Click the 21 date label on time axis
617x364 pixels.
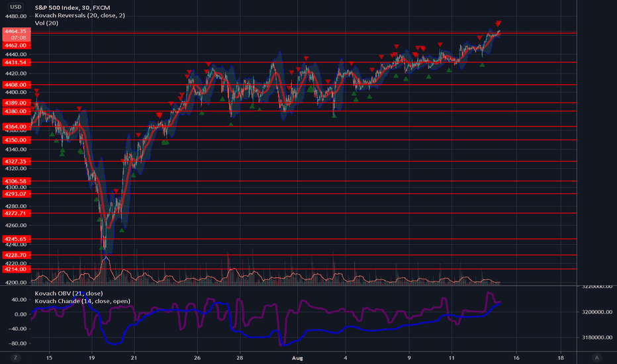tap(134, 357)
